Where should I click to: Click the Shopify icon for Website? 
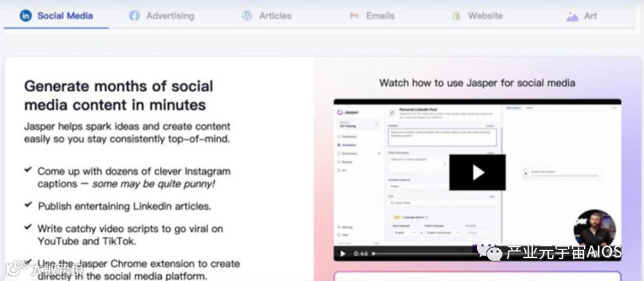point(456,16)
